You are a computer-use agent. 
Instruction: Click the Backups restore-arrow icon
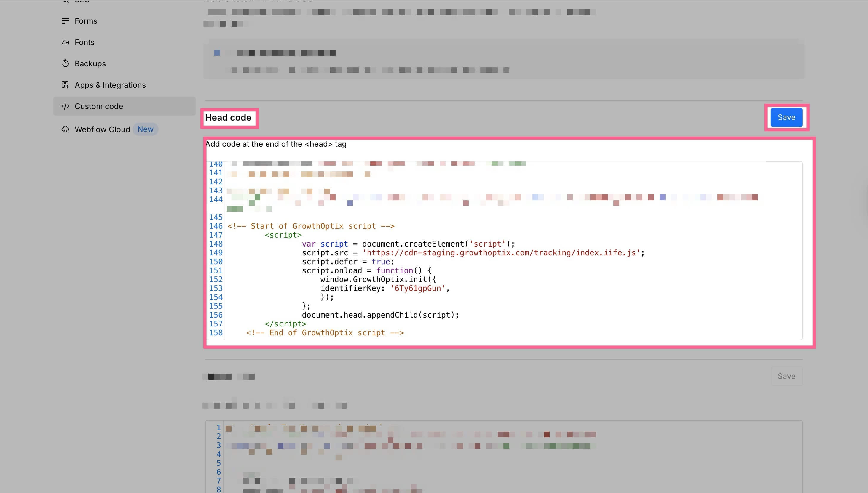[x=65, y=64]
